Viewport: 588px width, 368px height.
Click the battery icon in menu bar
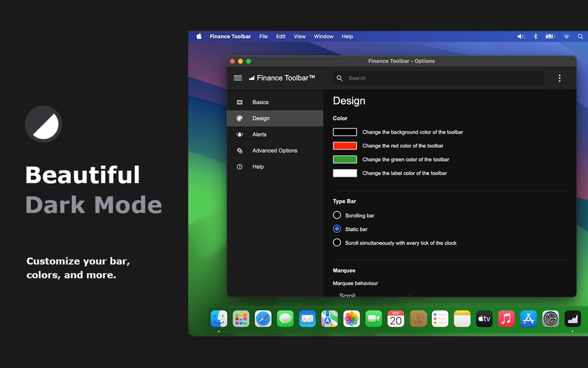click(550, 37)
